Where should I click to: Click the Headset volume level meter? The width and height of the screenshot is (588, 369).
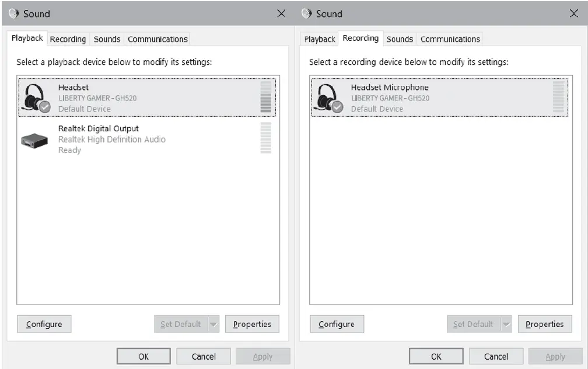tap(266, 97)
